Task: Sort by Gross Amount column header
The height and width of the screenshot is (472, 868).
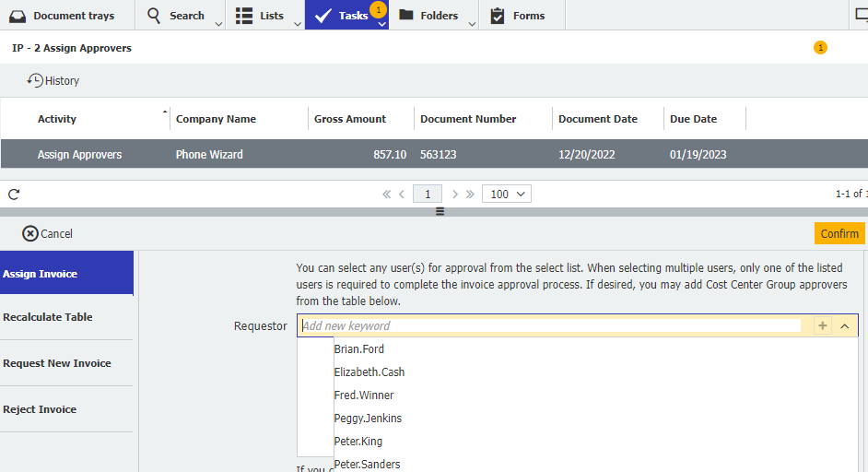Action: click(350, 119)
